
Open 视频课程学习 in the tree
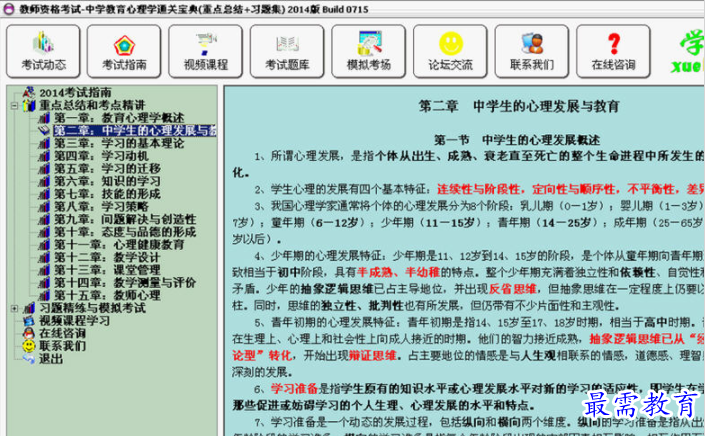coord(75,321)
